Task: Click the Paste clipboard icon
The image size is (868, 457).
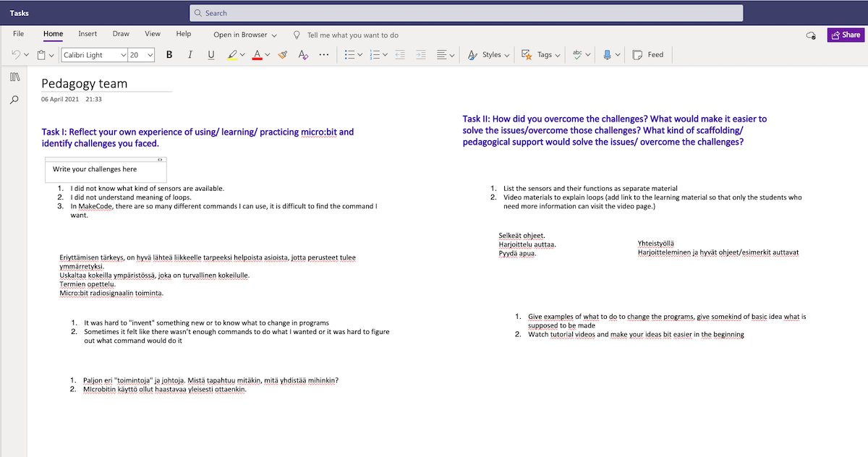Action: coord(41,55)
